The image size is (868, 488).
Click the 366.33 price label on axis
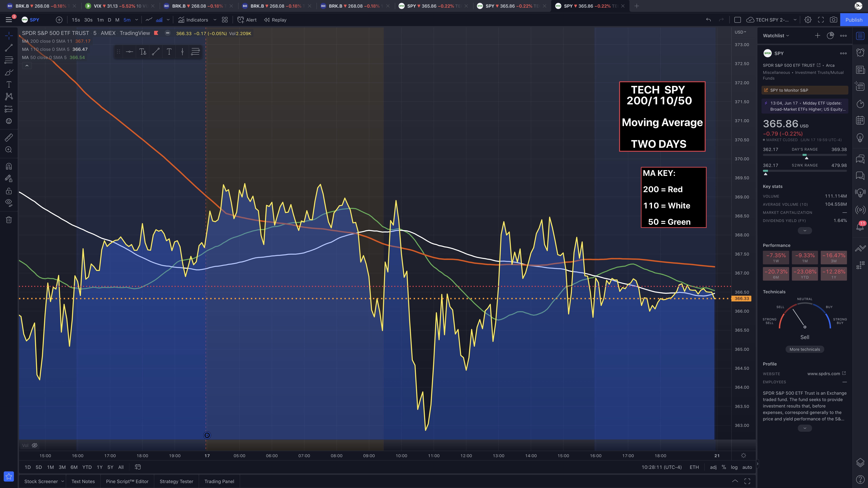(x=742, y=299)
